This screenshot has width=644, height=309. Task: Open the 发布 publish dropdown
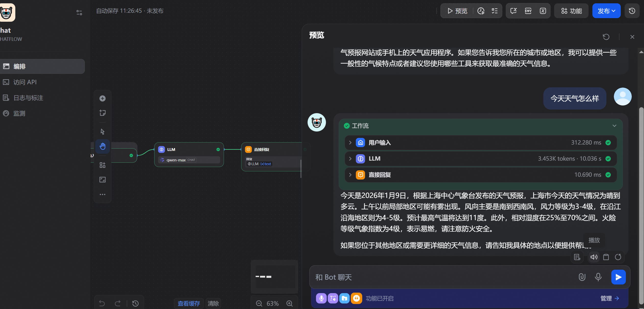click(606, 11)
